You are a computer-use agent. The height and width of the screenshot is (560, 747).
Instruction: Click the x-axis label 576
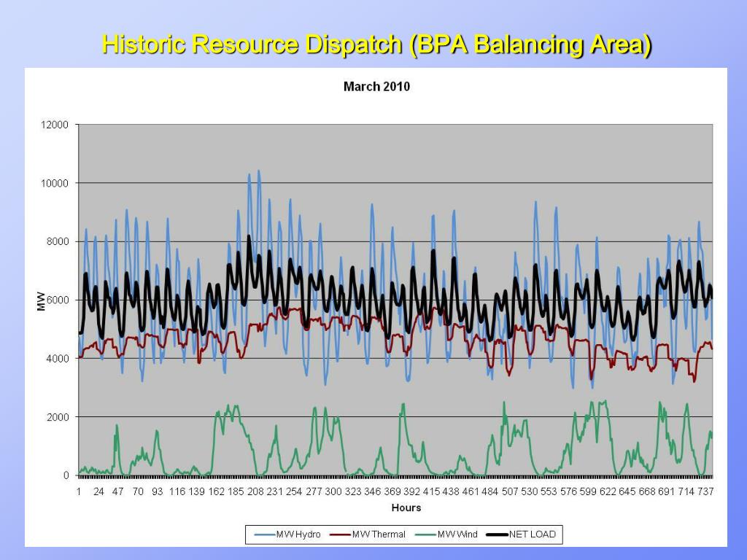(x=568, y=491)
